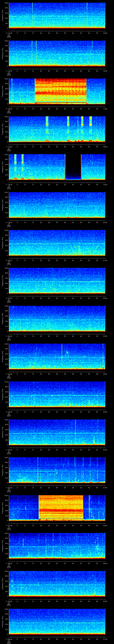
Task: Click the '11:20:00' start time label
Action: click(9, 260)
